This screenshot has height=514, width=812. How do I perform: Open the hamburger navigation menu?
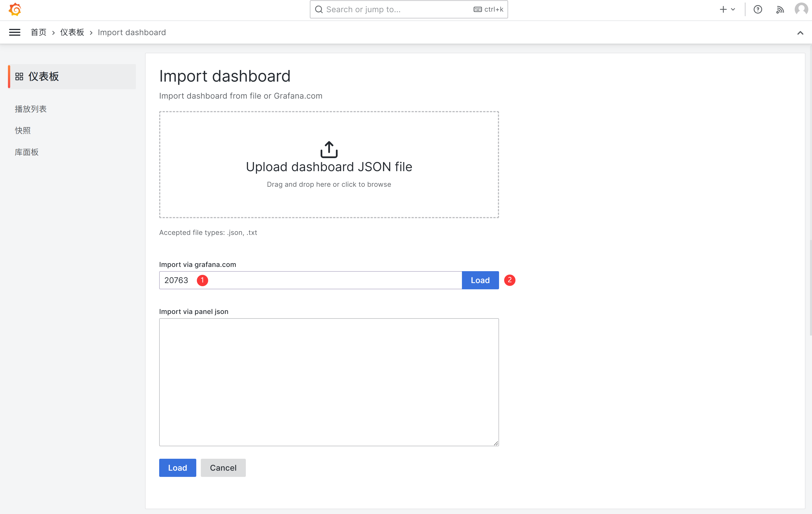14,32
